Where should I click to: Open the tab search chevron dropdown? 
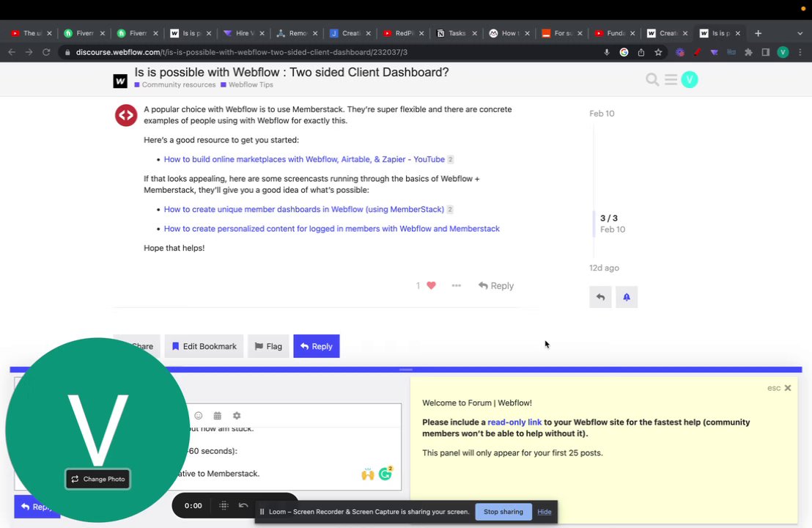click(x=800, y=33)
